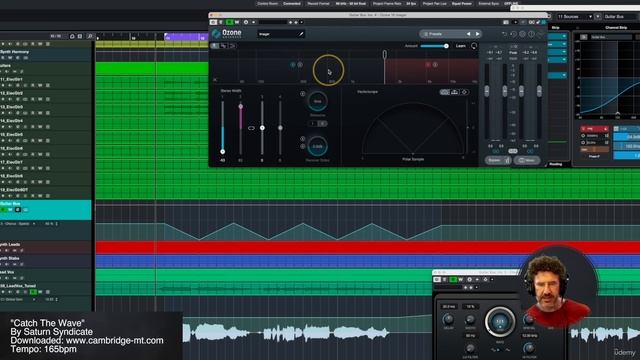Click band 1 blue Stereo Width slider handle

pyautogui.click(x=222, y=151)
